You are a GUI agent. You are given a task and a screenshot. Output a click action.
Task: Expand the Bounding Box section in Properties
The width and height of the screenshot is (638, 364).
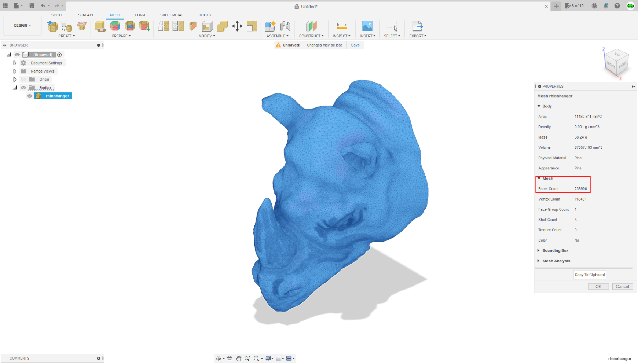(x=538, y=250)
